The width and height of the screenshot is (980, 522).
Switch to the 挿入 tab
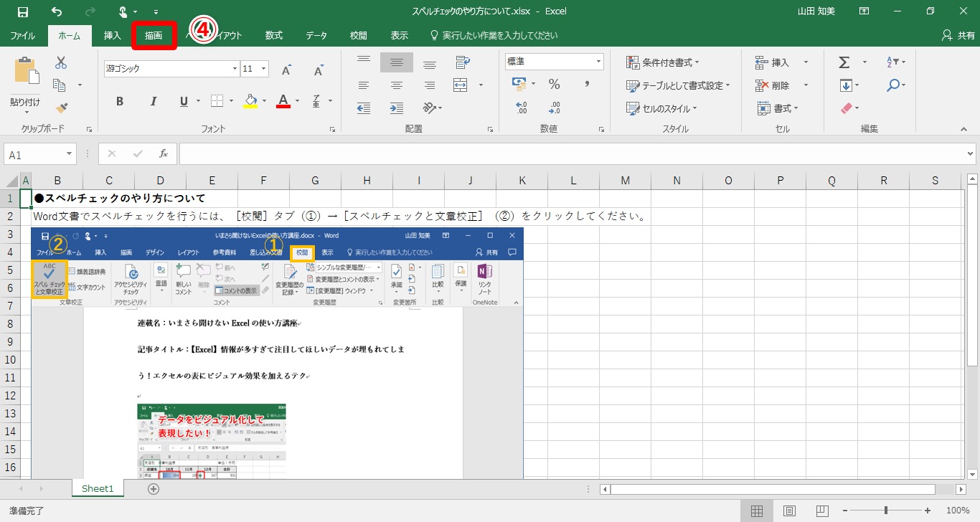pyautogui.click(x=113, y=36)
